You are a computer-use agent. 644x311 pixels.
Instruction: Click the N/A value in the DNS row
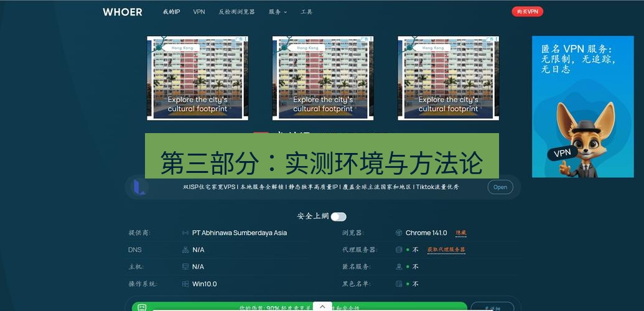[x=198, y=250]
